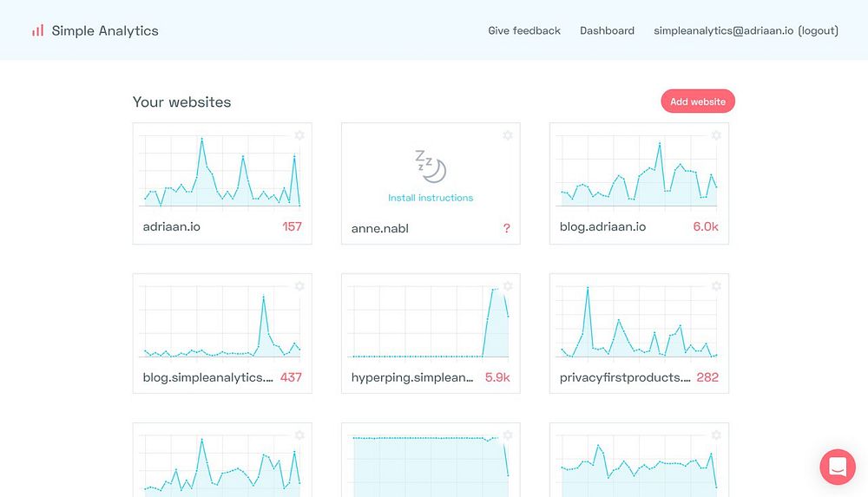Open settings gear on hyperping.simplean card

tap(508, 285)
